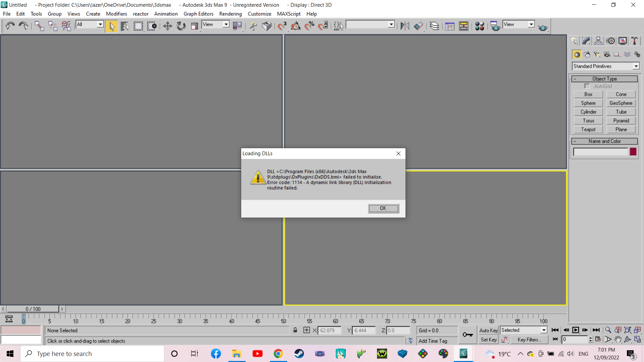
Task: Open the MAXScript menu
Action: click(x=288, y=14)
